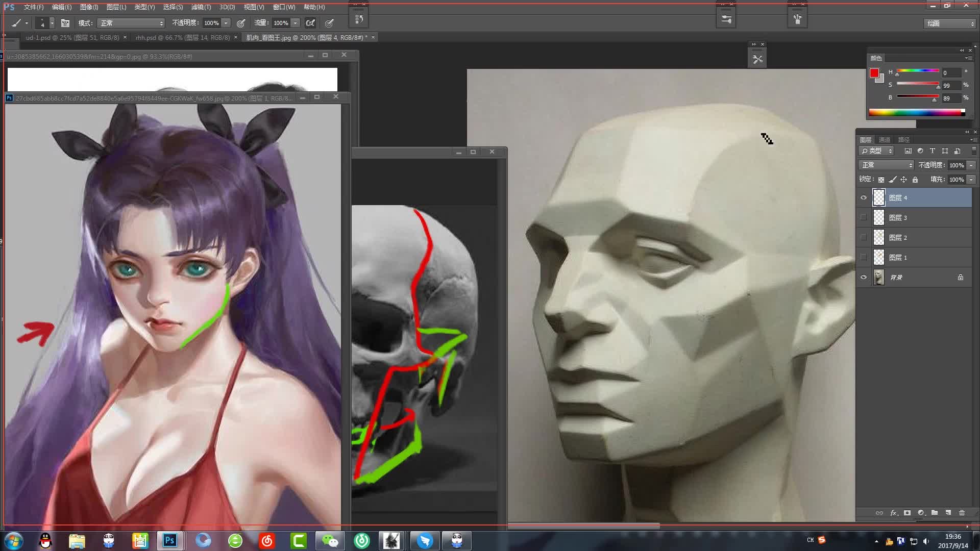The height and width of the screenshot is (551, 980).
Task: Open the tool preset picker arrow
Action: click(x=27, y=23)
